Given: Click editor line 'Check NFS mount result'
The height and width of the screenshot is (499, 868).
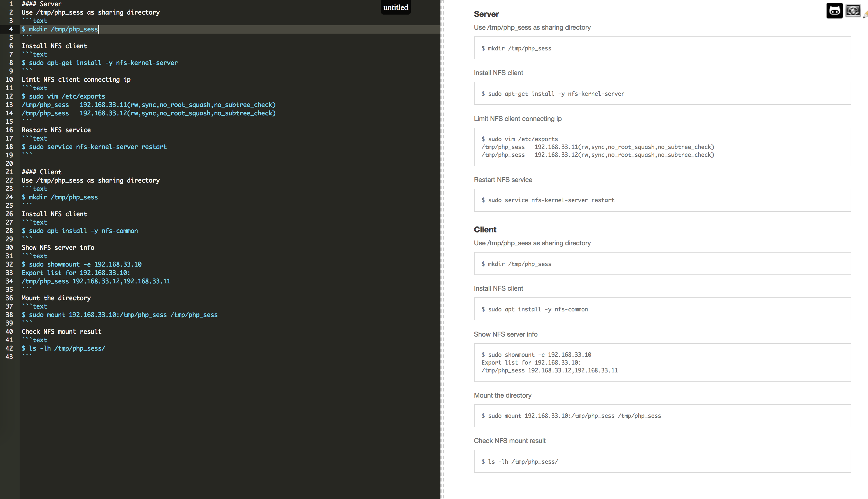Looking at the screenshot, I should pos(62,332).
